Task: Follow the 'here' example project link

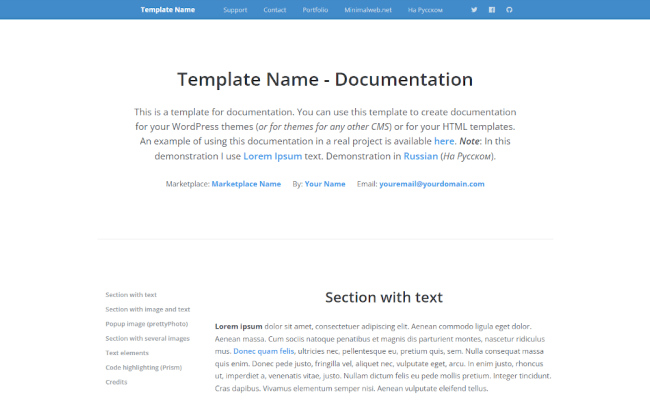Action: [x=444, y=141]
